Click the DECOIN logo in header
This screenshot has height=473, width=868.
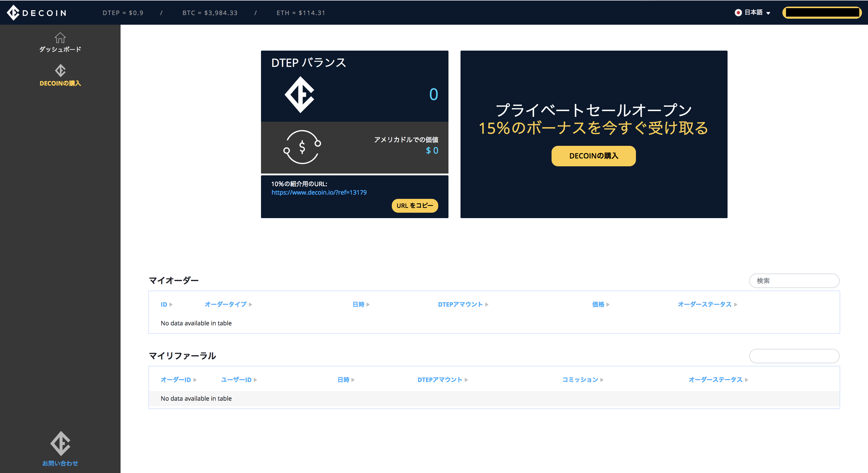[37, 13]
